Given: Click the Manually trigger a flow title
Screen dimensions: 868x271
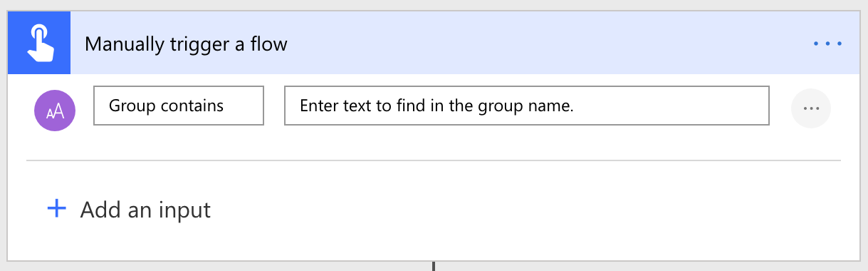Looking at the screenshot, I should pyautogui.click(x=186, y=44).
